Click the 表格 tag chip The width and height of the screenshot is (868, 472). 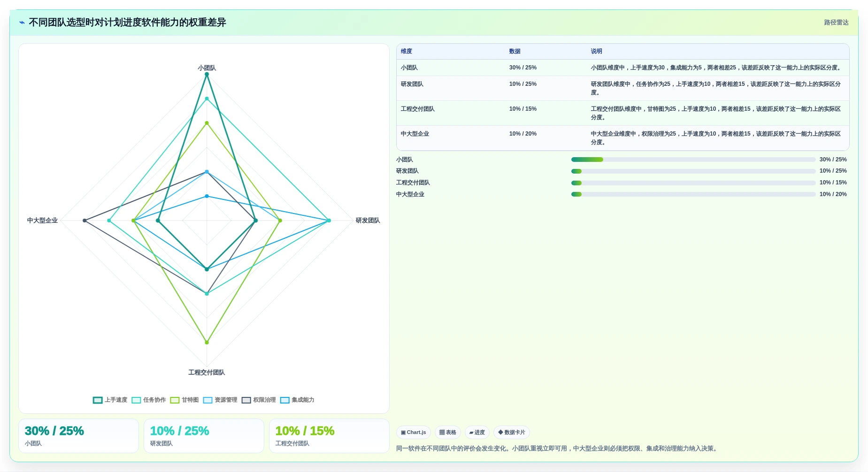(448, 432)
